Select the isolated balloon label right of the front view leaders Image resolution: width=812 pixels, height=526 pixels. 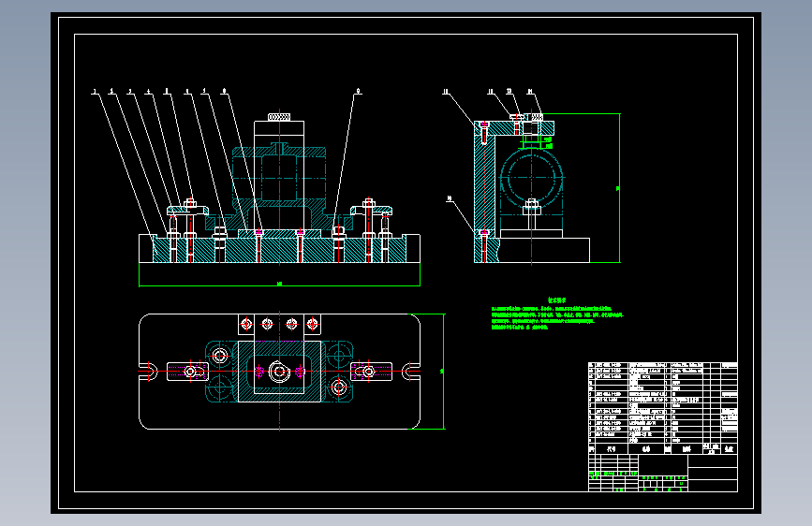[358, 92]
